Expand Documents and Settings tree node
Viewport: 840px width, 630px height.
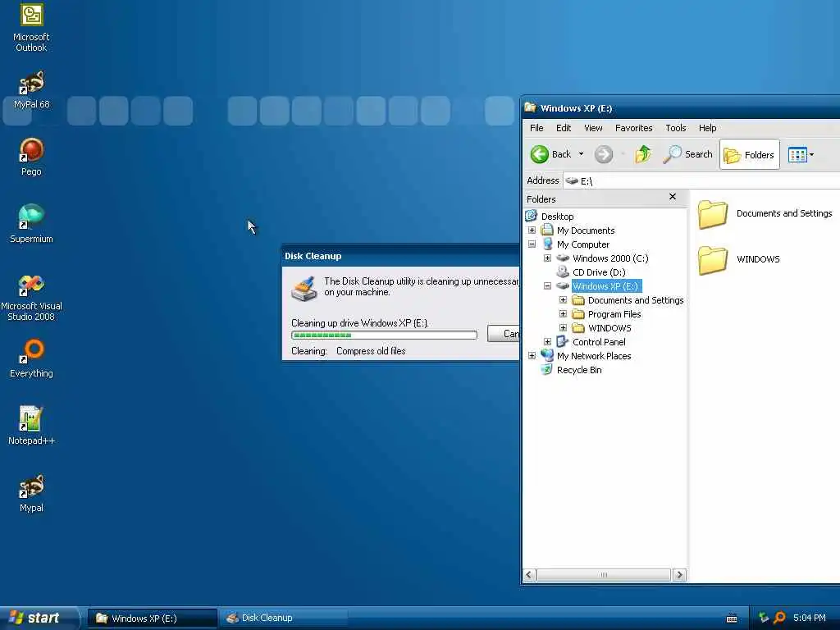click(x=563, y=300)
